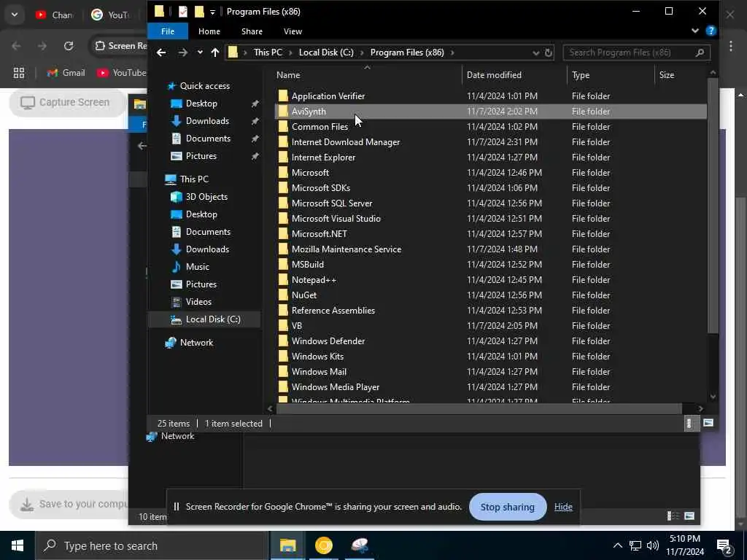Expand the address bar history dropdown
The height and width of the screenshot is (560, 747).
pos(536,52)
